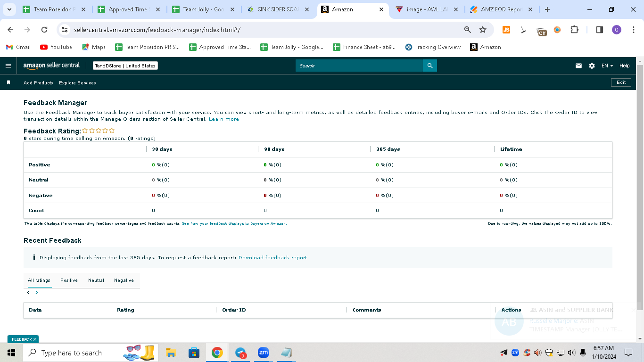Show next feedback page with right chevron

[x=36, y=292]
